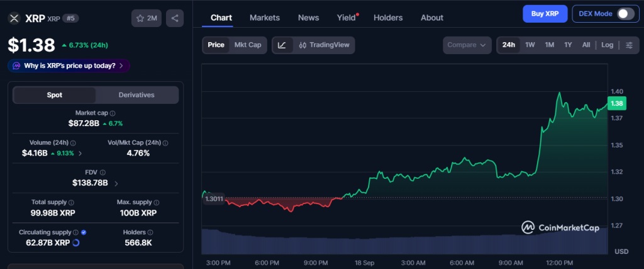Click the green 1.38 current price tag
The width and height of the screenshot is (644, 269).
[x=616, y=104]
